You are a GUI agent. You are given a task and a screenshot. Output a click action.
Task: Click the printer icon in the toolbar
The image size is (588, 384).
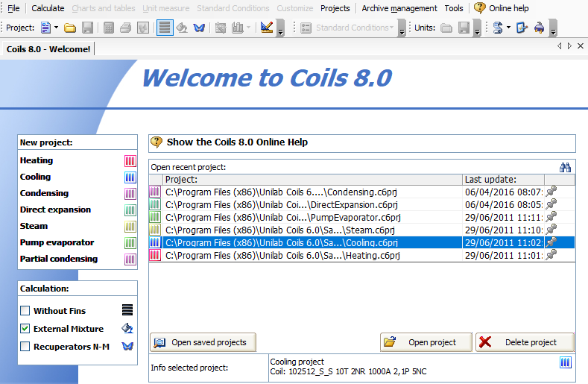point(126,28)
